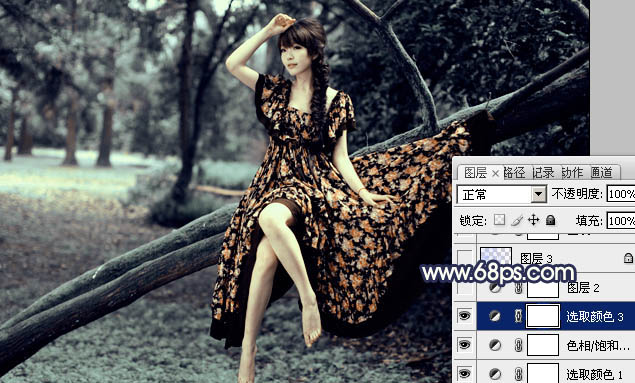Select the 色相/饱和 mask thumbnail

pyautogui.click(x=543, y=345)
